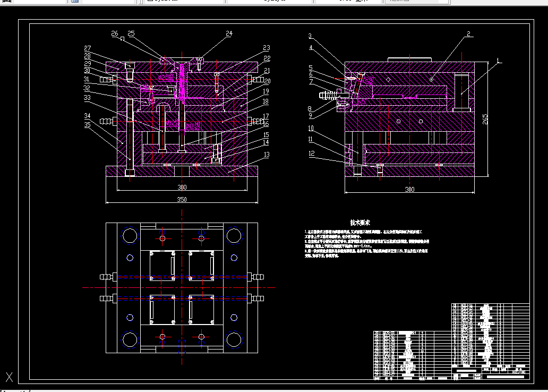Pick part label 33
The height and width of the screenshot is (392, 548).
click(87, 98)
